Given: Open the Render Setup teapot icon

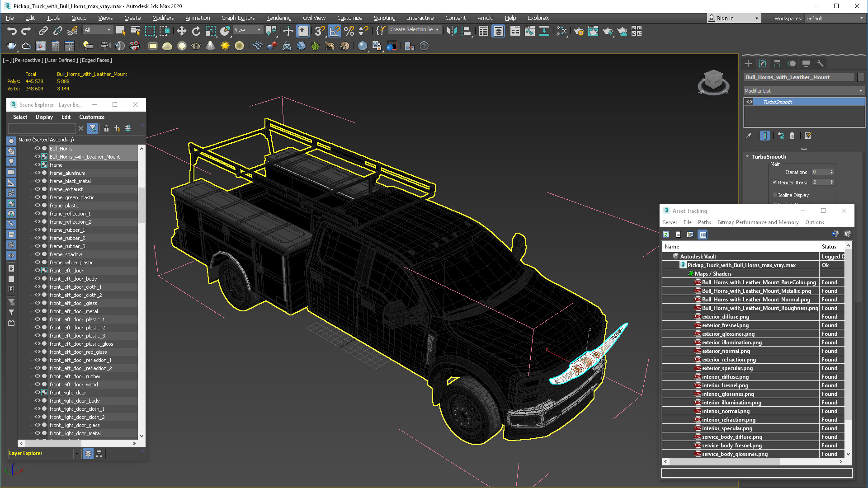Looking at the screenshot, I should pos(579,31).
